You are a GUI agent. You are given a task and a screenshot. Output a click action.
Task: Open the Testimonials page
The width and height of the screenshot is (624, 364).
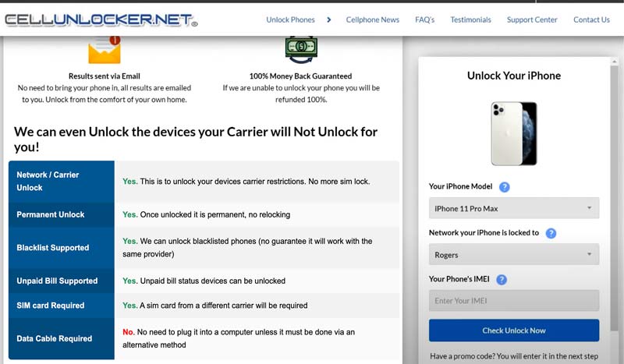tap(470, 19)
